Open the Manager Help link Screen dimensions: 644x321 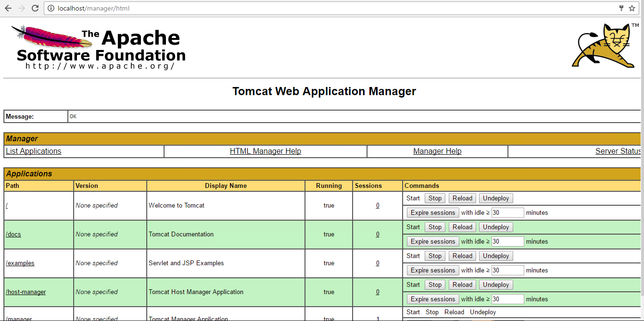(x=437, y=151)
